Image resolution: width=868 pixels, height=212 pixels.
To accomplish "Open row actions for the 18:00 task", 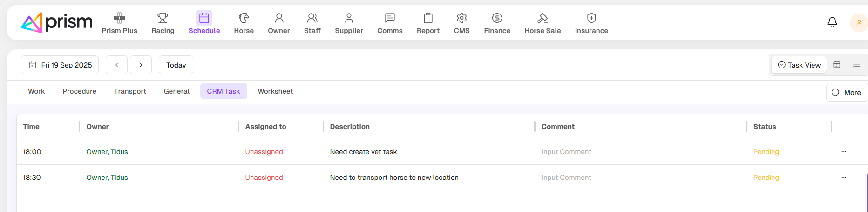I will coord(843,152).
